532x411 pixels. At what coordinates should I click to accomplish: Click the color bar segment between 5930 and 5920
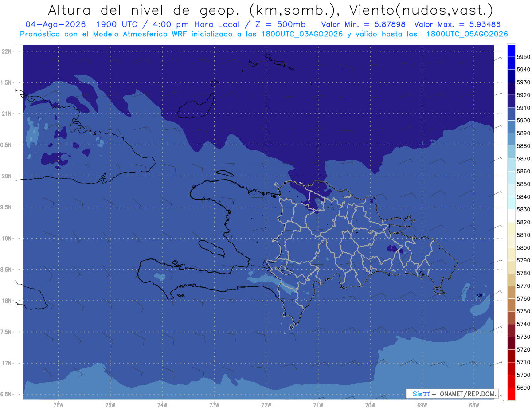pos(511,89)
